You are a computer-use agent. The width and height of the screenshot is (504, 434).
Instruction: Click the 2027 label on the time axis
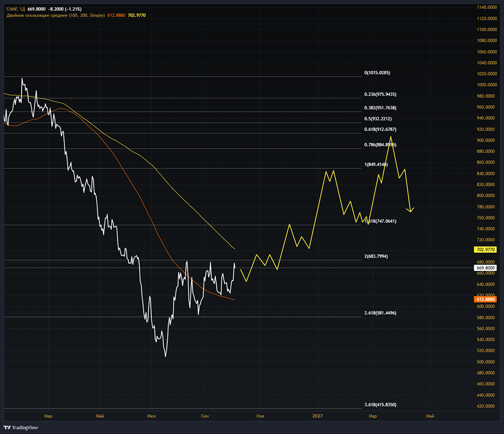[317, 416]
